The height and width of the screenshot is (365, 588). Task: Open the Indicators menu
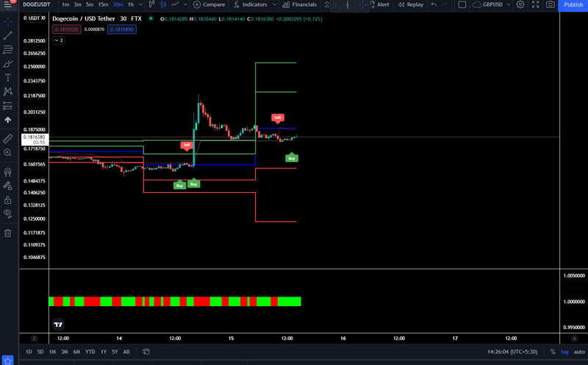coord(254,4)
